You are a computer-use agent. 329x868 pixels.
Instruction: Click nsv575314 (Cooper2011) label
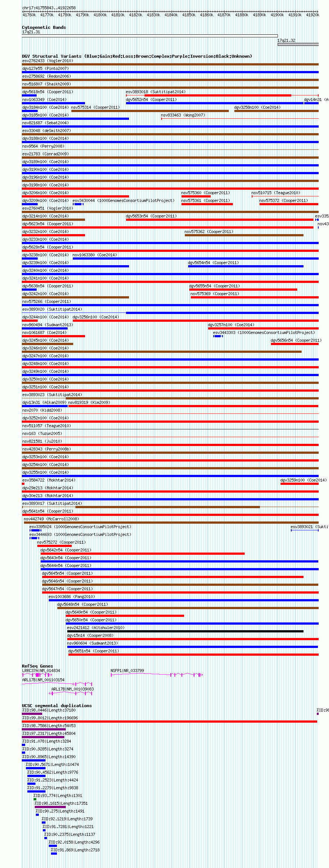pyautogui.click(x=95, y=107)
